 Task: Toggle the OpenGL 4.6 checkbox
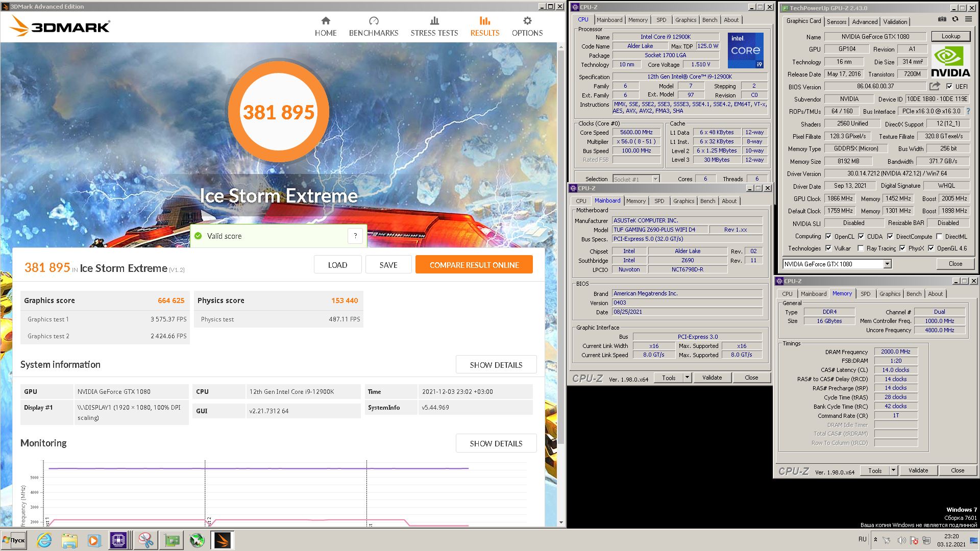931,248
